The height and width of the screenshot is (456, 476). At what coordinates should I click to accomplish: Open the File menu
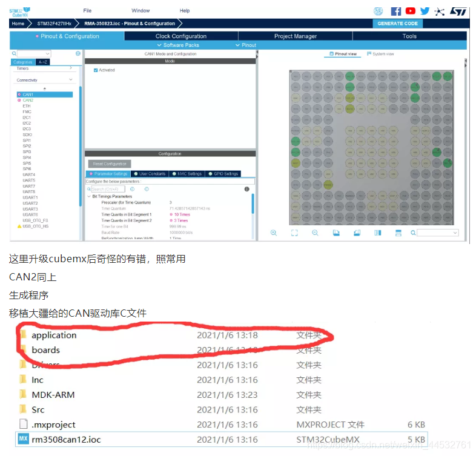pyautogui.click(x=87, y=11)
